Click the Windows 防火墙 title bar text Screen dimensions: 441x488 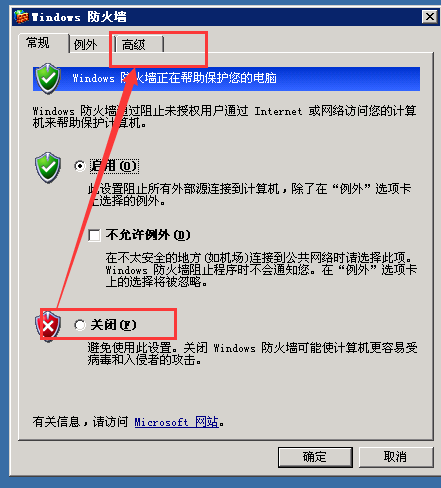(x=79, y=17)
